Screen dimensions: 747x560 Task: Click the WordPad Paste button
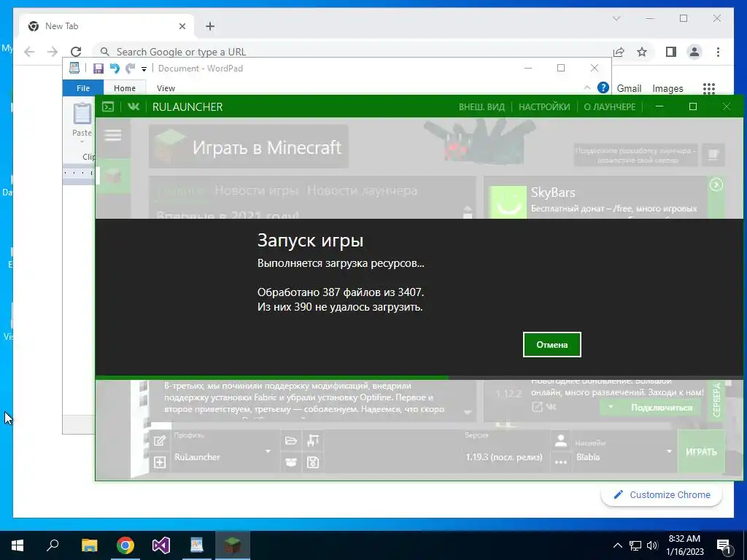pyautogui.click(x=82, y=120)
